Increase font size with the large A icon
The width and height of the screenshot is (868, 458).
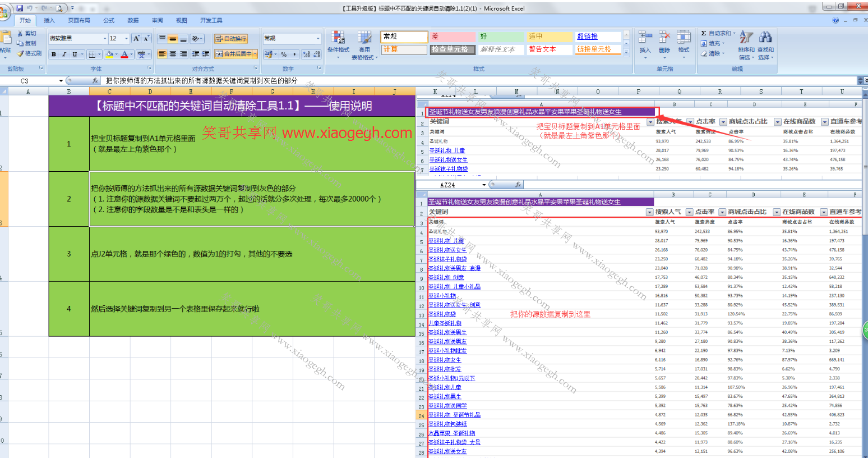136,38
